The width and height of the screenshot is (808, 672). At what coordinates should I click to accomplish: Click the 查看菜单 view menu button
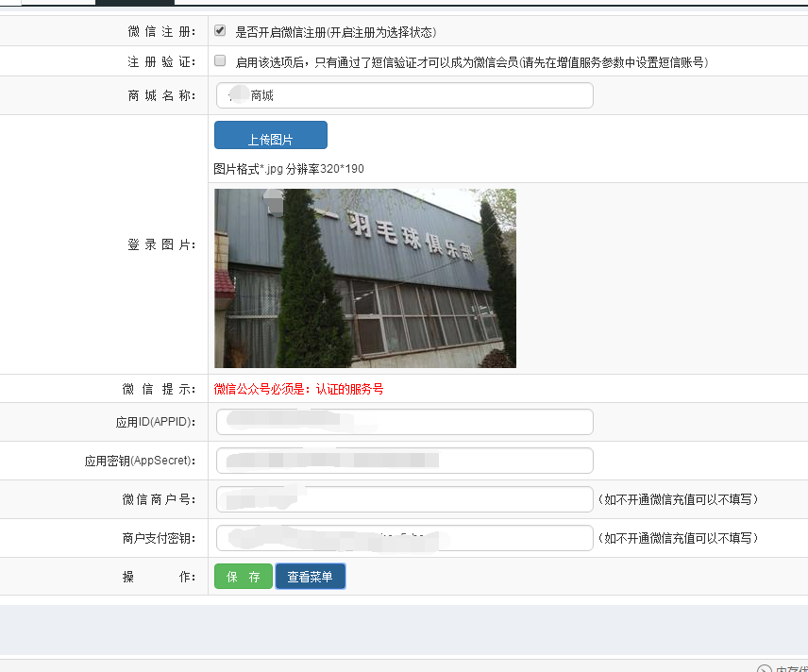(x=311, y=576)
